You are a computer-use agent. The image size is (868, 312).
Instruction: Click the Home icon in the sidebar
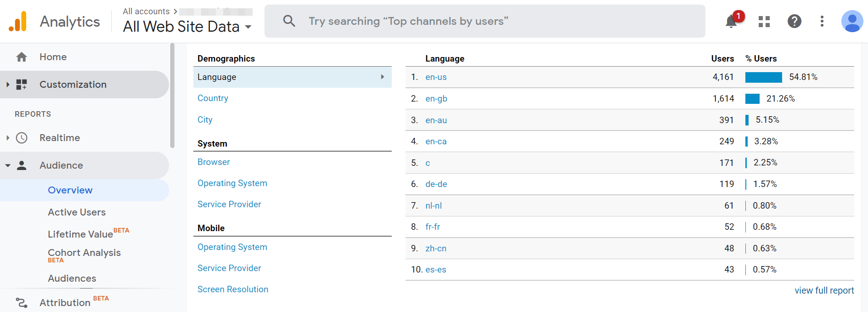(x=22, y=57)
